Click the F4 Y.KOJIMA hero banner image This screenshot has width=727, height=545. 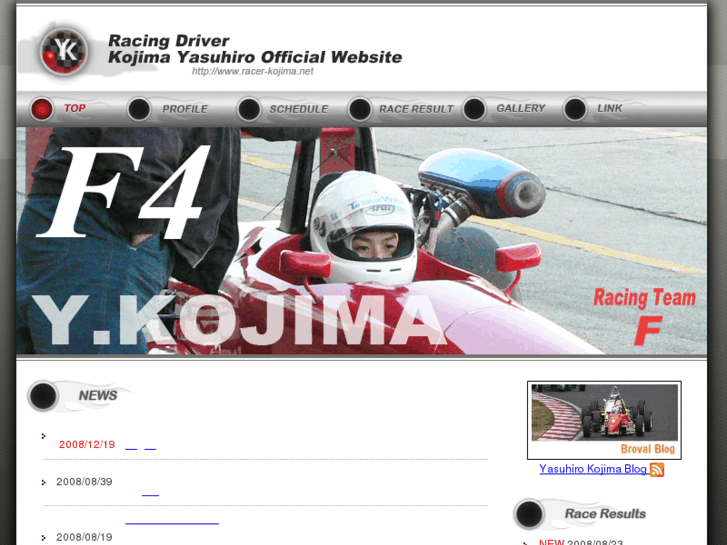click(362, 241)
